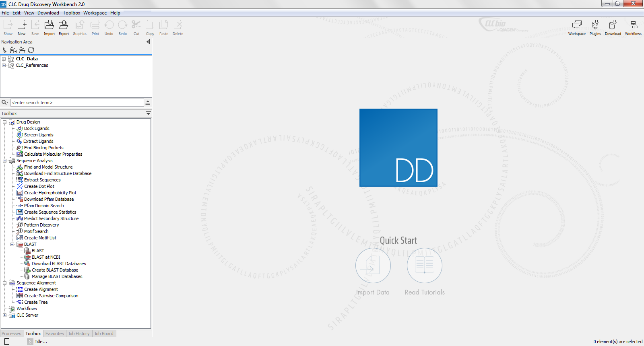The width and height of the screenshot is (644, 346).
Task: Click the New toolbar icon
Action: [x=22, y=25]
